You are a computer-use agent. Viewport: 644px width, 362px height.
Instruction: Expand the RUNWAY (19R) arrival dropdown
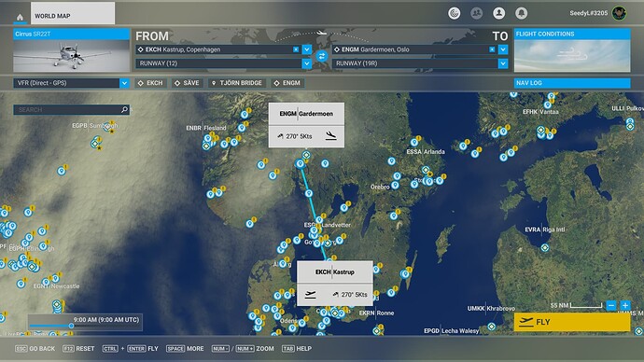[503, 63]
